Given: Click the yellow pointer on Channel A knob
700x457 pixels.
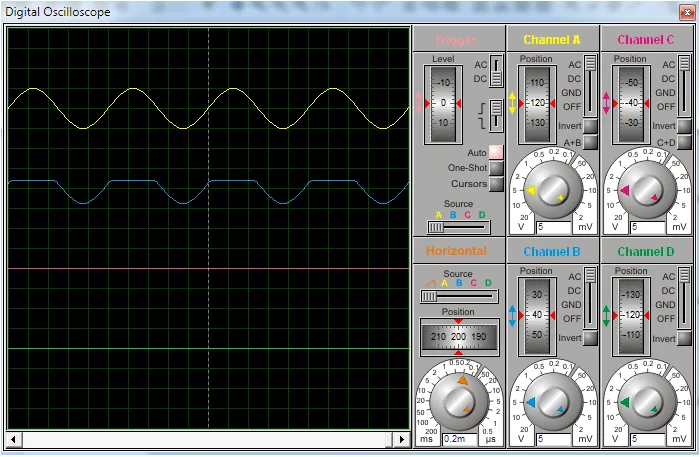Looking at the screenshot, I should click(530, 191).
